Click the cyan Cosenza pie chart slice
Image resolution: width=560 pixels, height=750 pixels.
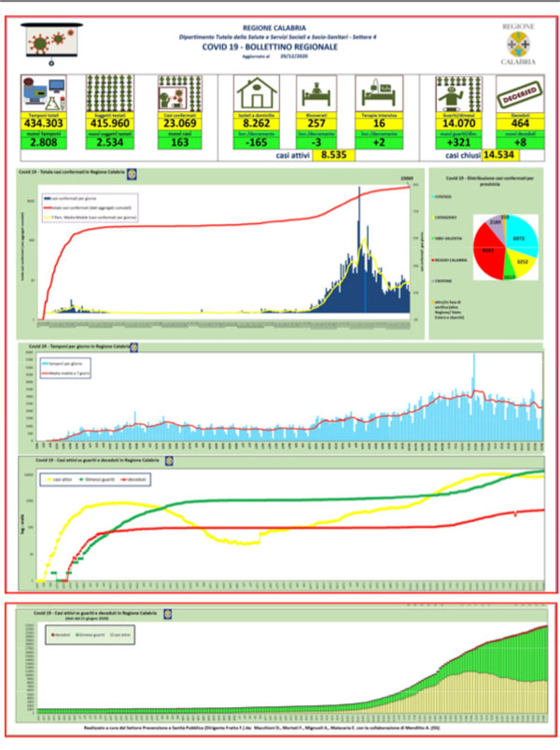(x=522, y=234)
